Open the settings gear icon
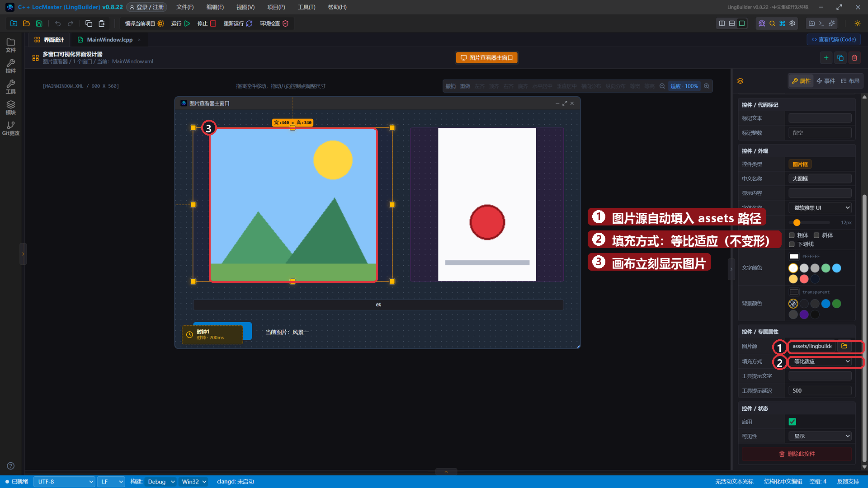 (x=792, y=23)
